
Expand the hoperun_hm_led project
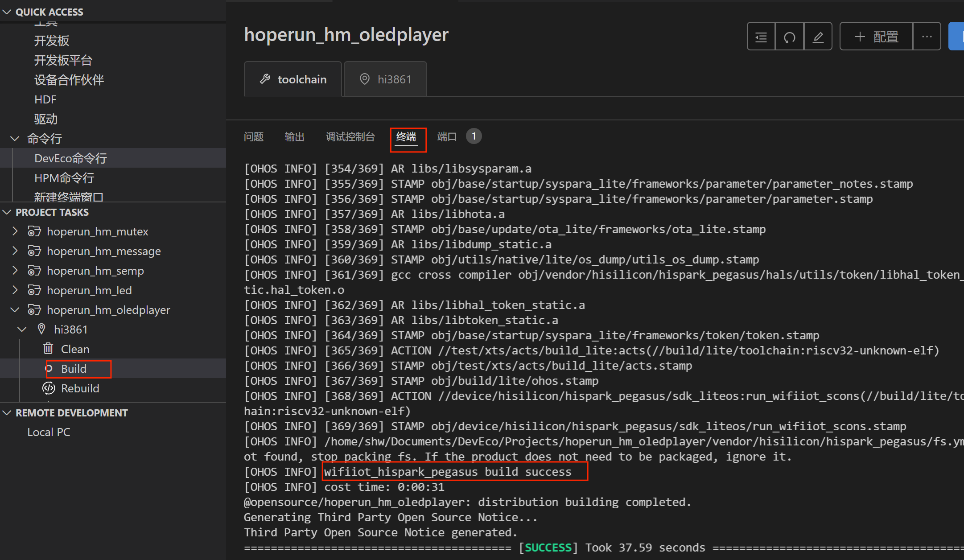(x=15, y=290)
